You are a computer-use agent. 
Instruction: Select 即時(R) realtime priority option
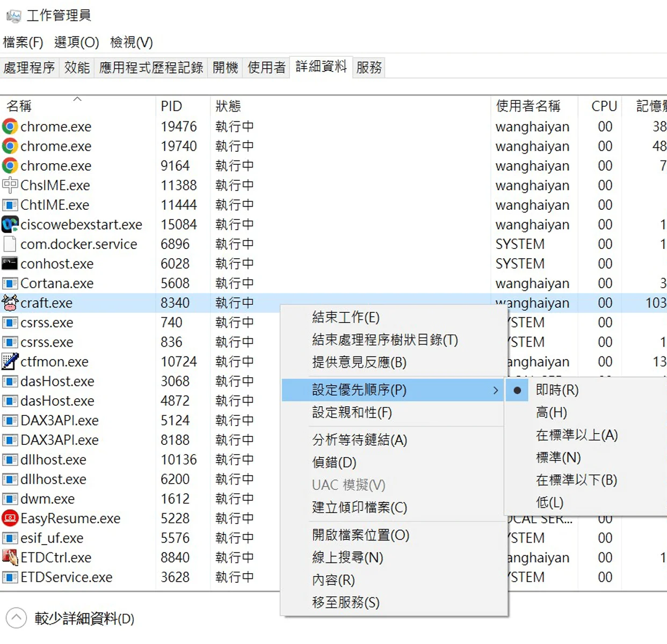pos(557,390)
